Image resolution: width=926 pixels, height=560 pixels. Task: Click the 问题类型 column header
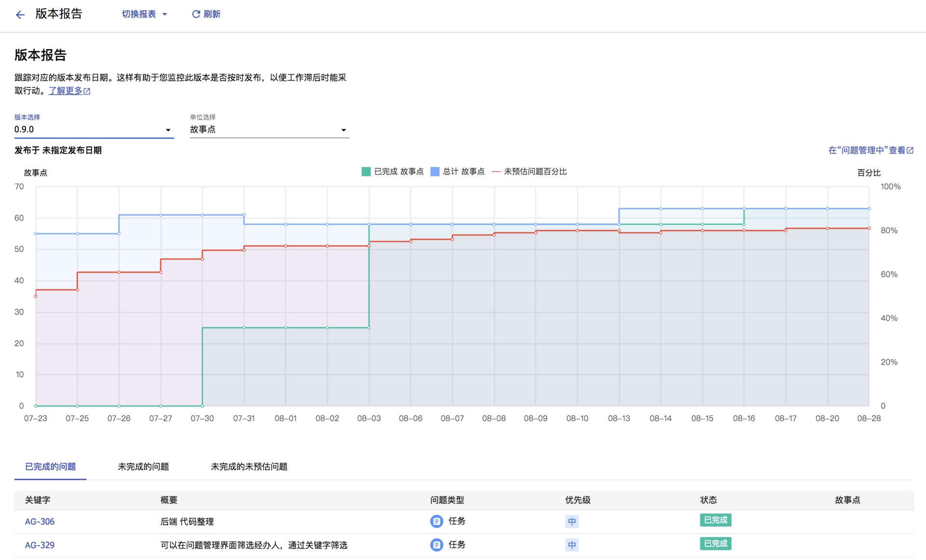447,500
